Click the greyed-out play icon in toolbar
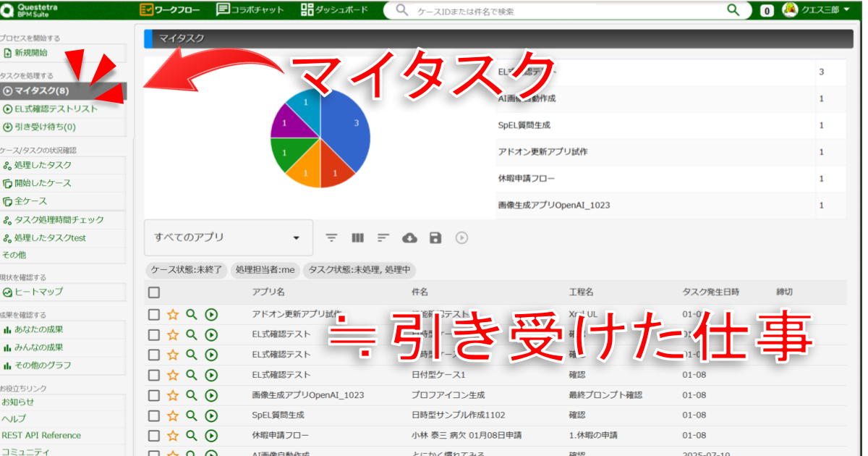 (x=461, y=237)
